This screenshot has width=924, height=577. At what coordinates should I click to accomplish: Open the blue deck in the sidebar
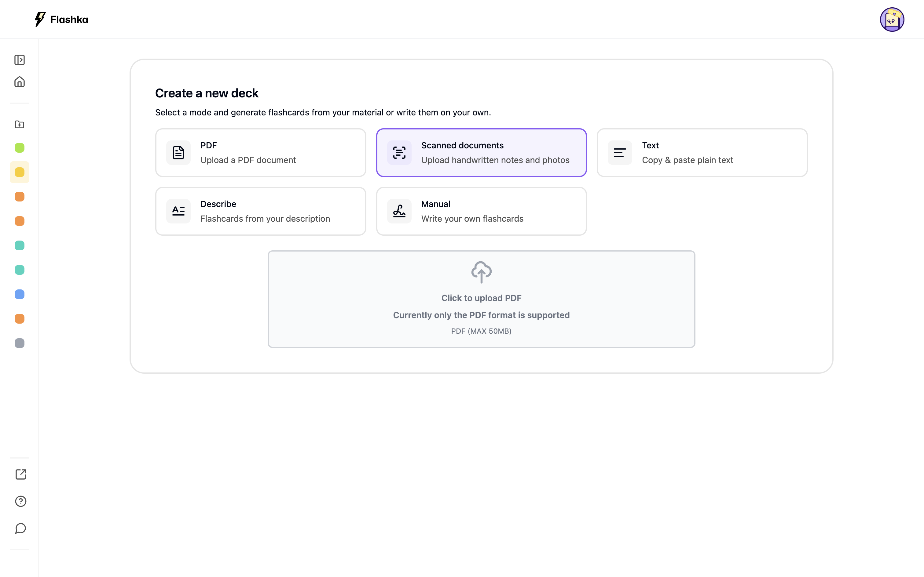coord(20,294)
